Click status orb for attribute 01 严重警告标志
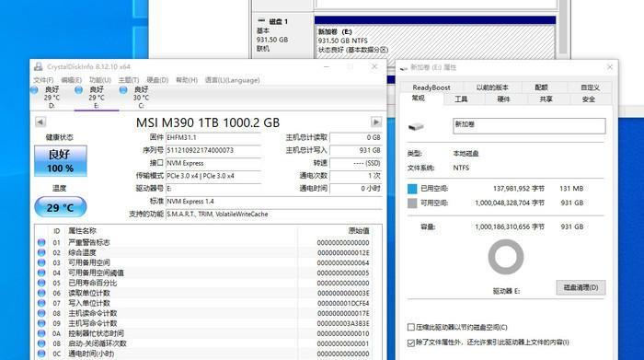Viewport: 644px width, 360px height. pos(41,242)
